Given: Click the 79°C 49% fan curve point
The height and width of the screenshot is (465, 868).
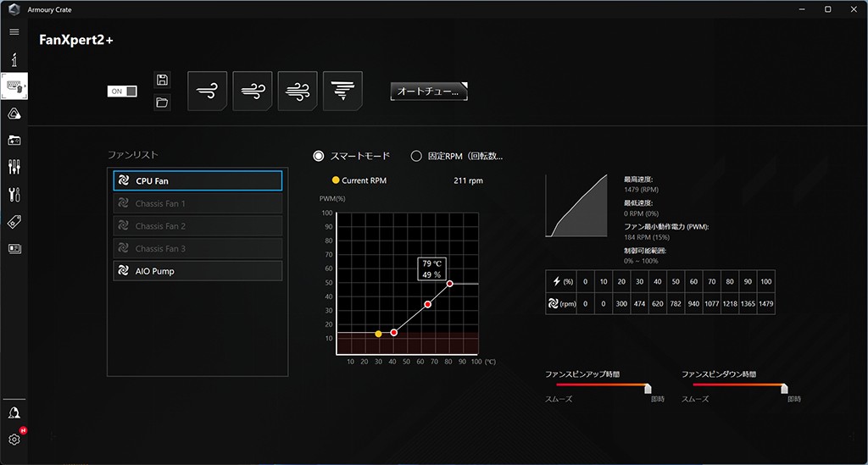Looking at the screenshot, I should [x=449, y=284].
